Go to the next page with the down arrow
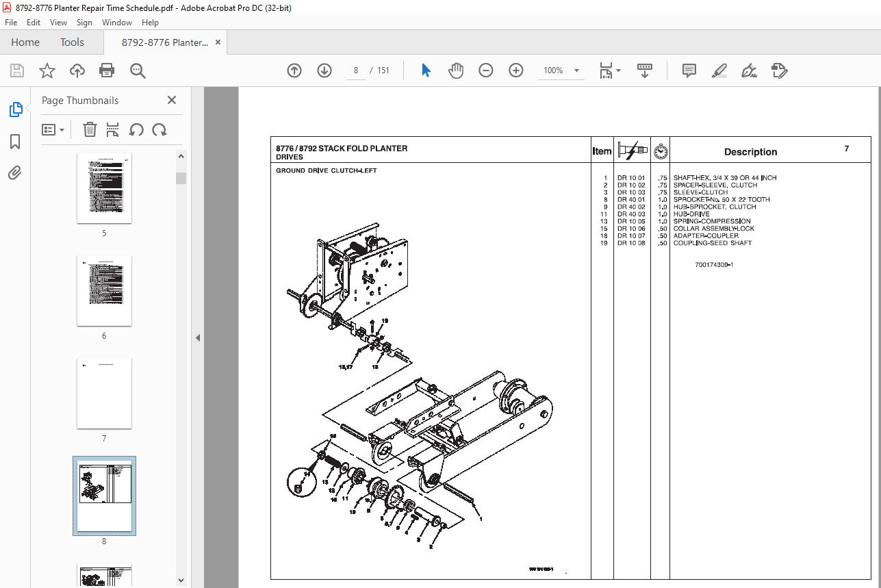 tap(324, 71)
